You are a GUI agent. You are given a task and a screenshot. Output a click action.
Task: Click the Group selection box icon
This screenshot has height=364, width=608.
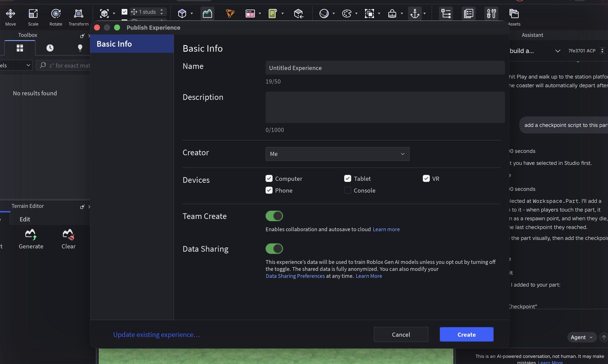(369, 14)
